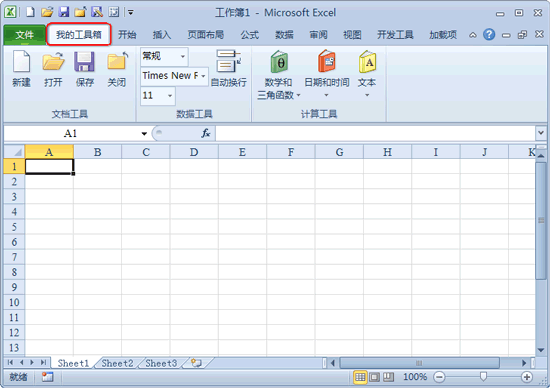Click the 新建 new document icon
The width and height of the screenshot is (550, 388).
21,69
